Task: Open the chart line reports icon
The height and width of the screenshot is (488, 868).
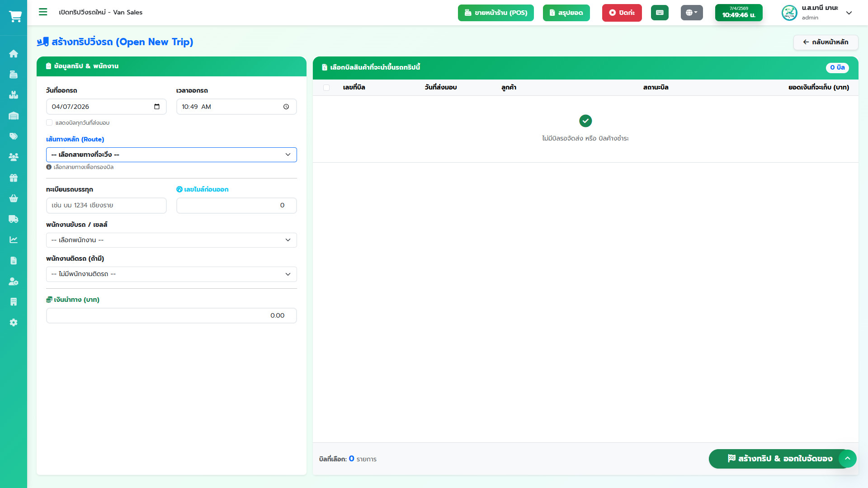Action: (x=14, y=240)
